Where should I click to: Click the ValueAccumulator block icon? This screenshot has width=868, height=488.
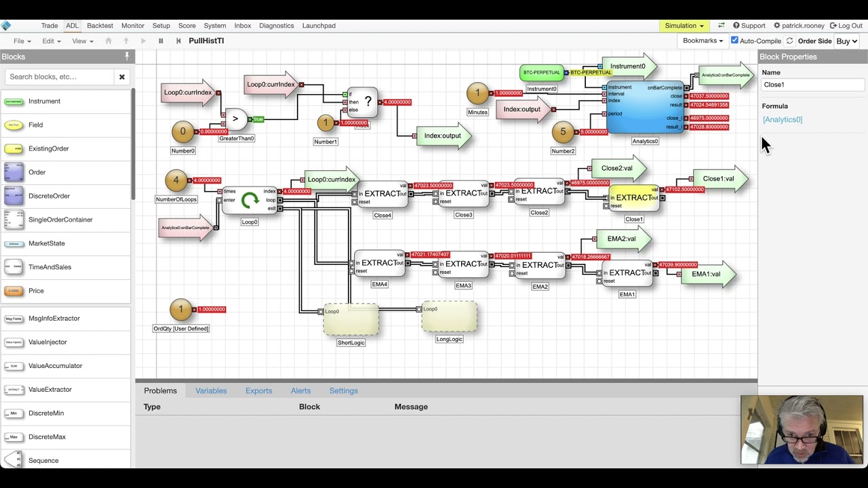click(x=14, y=366)
